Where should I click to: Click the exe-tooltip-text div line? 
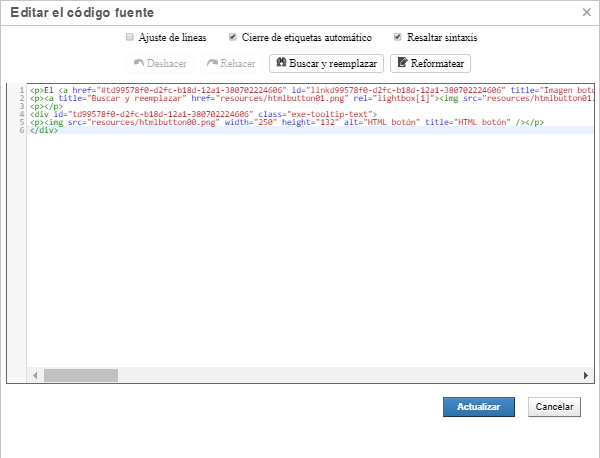200,114
